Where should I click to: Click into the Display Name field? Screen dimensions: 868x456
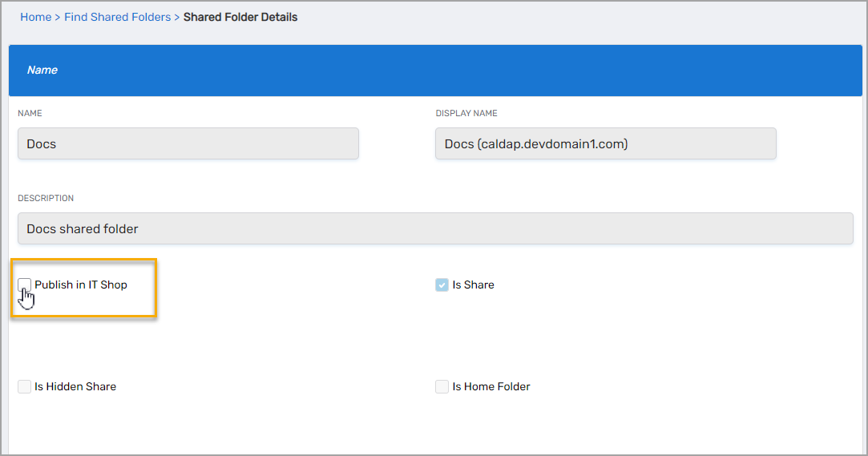605,144
